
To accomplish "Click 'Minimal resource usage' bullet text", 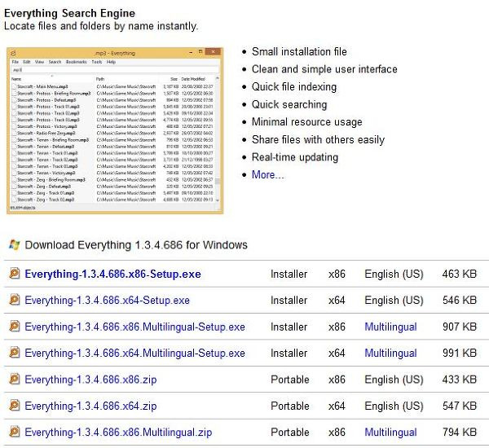I will [x=307, y=122].
